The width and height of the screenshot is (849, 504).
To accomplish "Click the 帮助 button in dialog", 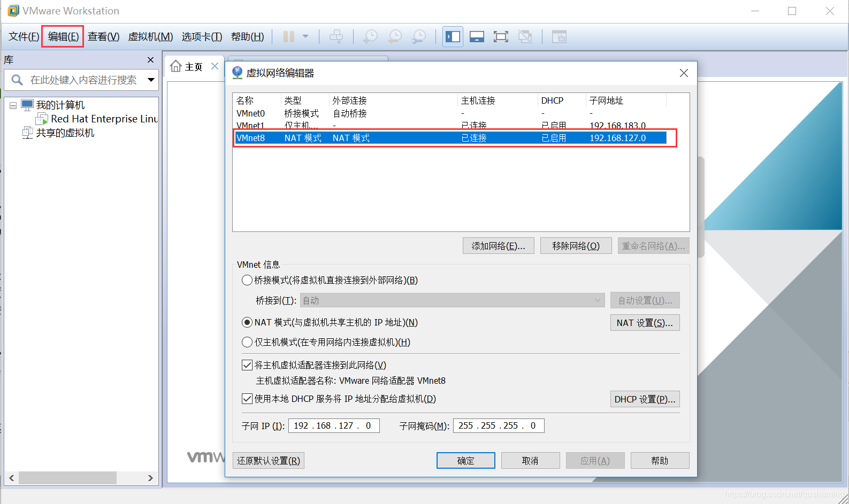I will tap(660, 461).
